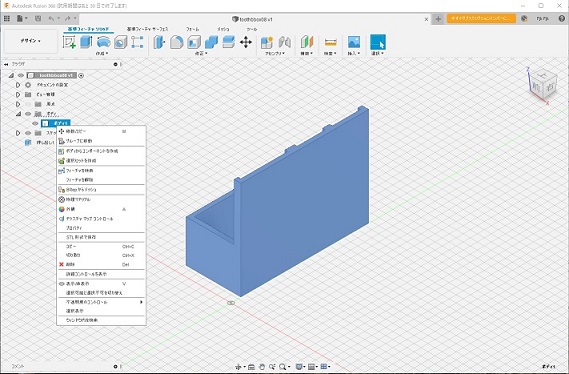Select the Fillet tool icon
This screenshot has height=374, width=569.
click(177, 42)
